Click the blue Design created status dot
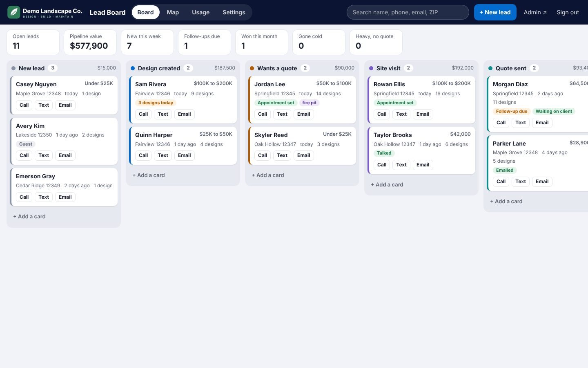The width and height of the screenshot is (588, 368). pos(133,68)
